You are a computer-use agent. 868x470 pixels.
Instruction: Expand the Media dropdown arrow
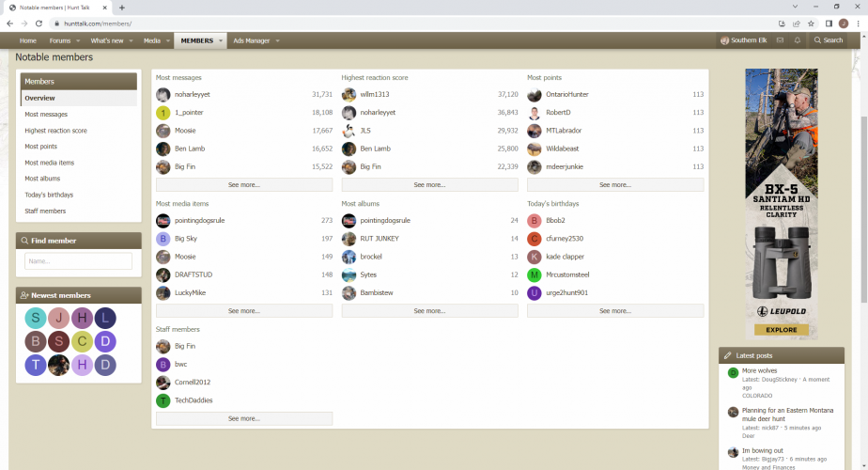(168, 41)
